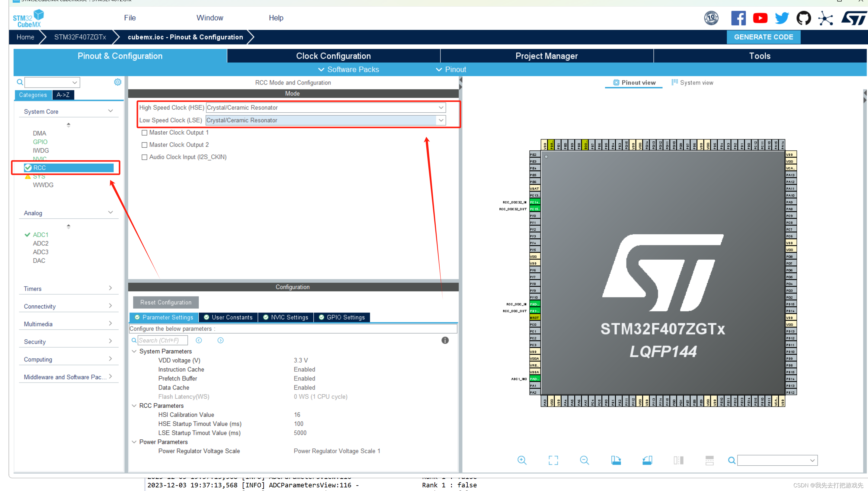Open the GPIO Settings tab

pyautogui.click(x=342, y=317)
